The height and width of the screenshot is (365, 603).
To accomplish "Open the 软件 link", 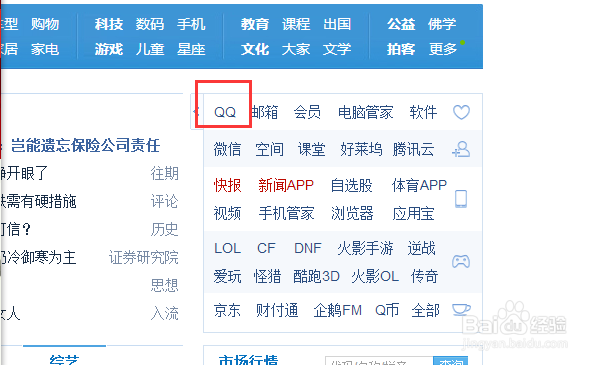I will coord(423,112).
